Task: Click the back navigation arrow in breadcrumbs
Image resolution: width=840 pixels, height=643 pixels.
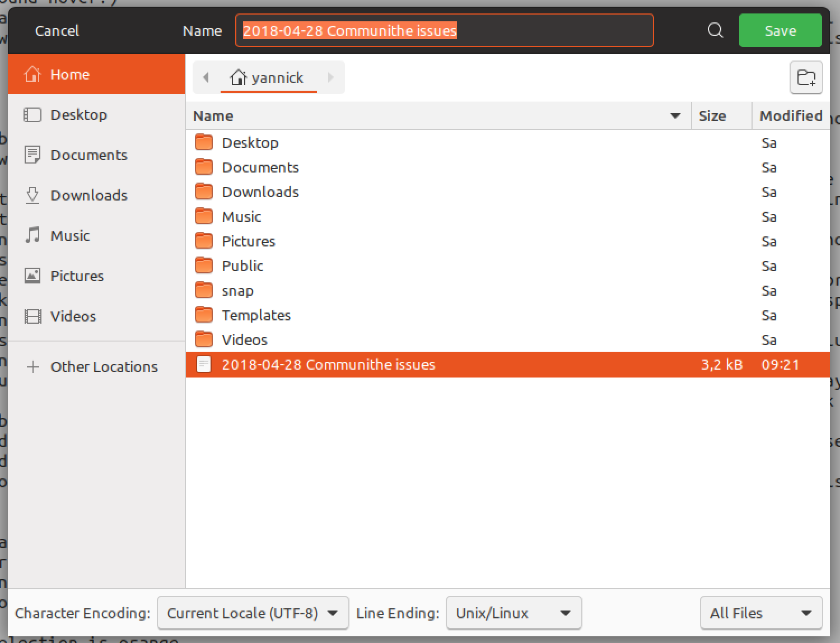Action: 206,77
